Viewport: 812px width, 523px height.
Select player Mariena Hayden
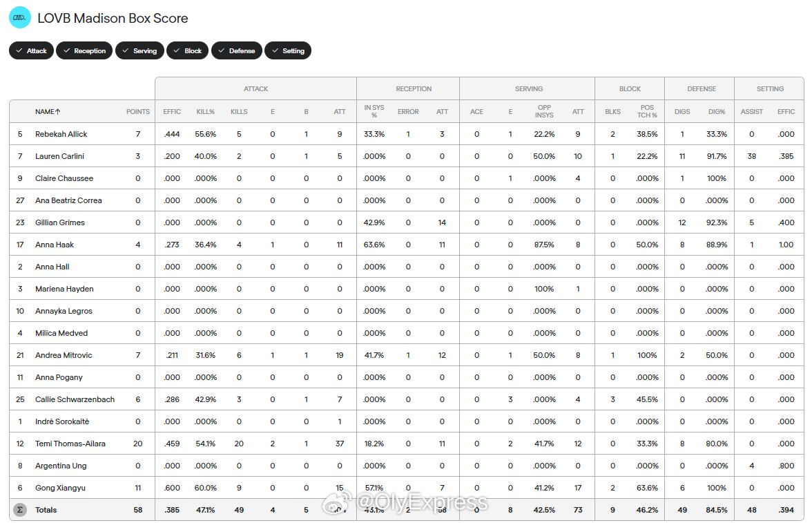tap(64, 289)
